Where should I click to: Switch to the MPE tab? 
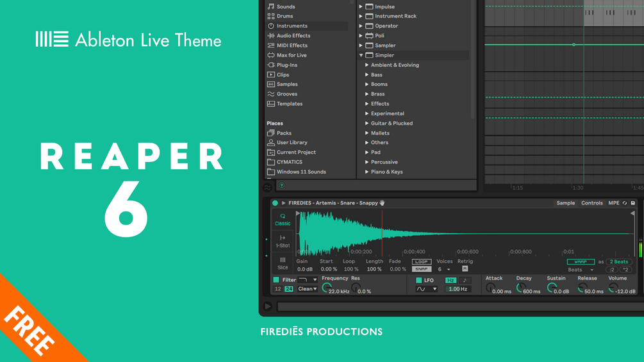(x=614, y=203)
